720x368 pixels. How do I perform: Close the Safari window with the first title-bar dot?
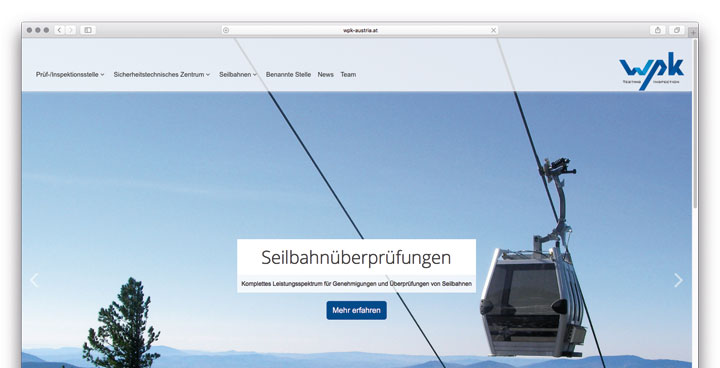pos(29,30)
